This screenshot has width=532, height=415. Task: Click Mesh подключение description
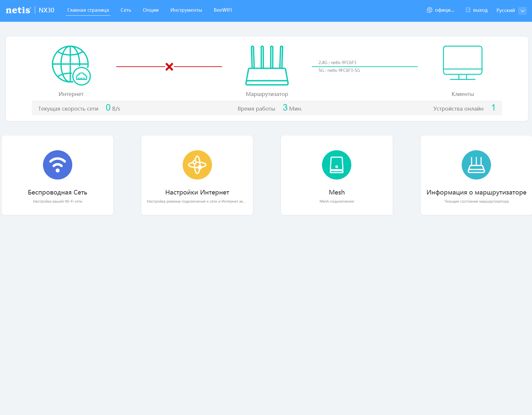[337, 201]
